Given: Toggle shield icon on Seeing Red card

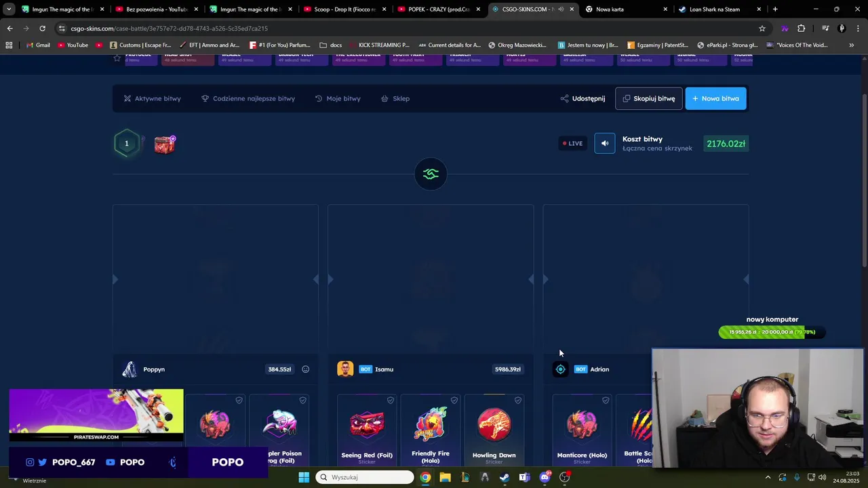Looking at the screenshot, I should coord(391,401).
